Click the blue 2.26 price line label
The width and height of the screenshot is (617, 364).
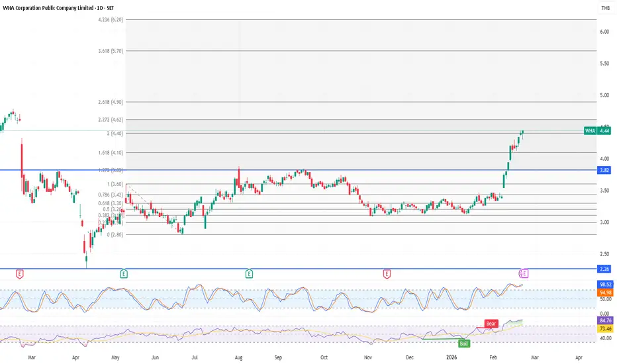click(x=604, y=269)
